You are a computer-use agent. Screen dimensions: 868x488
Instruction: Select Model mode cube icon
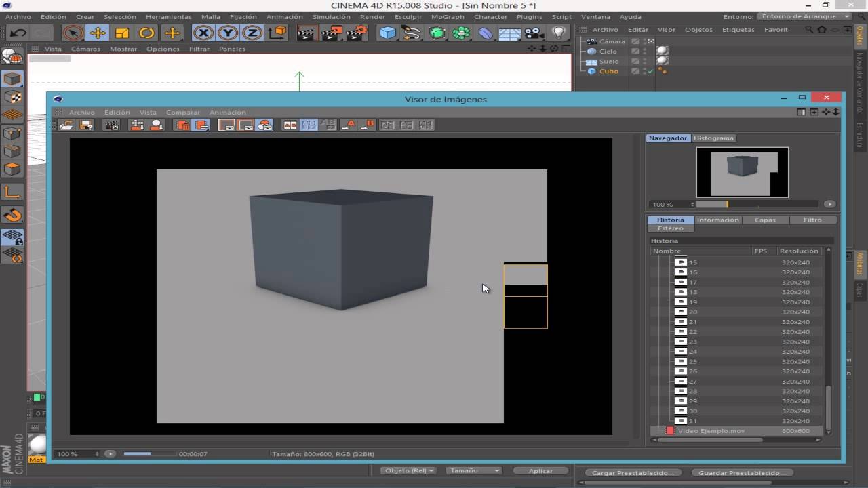tap(12, 79)
